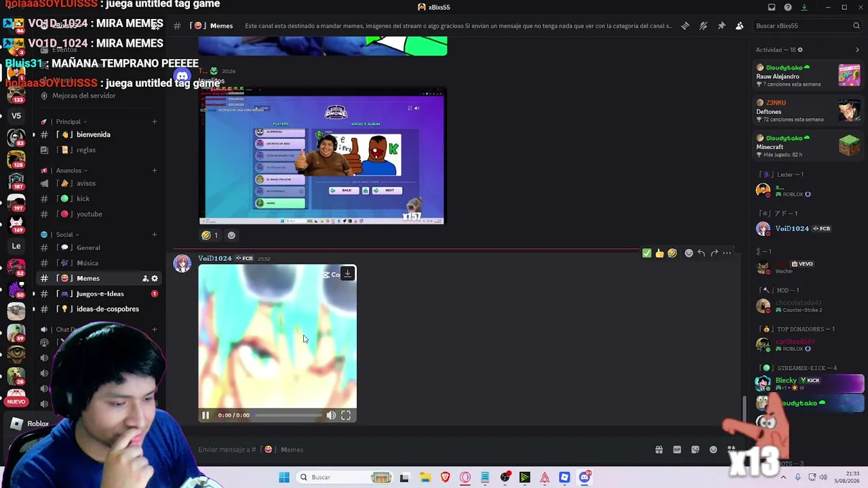Viewport: 868px width, 488px height.
Task: Open OBS Studio from taskbar
Action: coord(505,477)
